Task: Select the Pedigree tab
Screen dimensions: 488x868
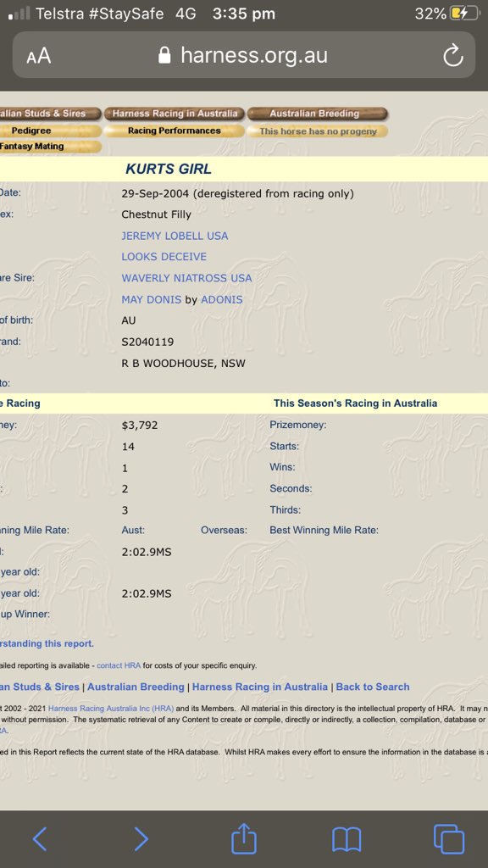Action: coord(50,131)
